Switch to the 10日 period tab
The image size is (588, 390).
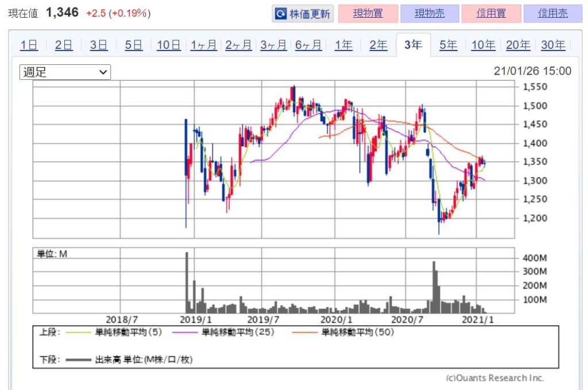pyautogui.click(x=168, y=45)
